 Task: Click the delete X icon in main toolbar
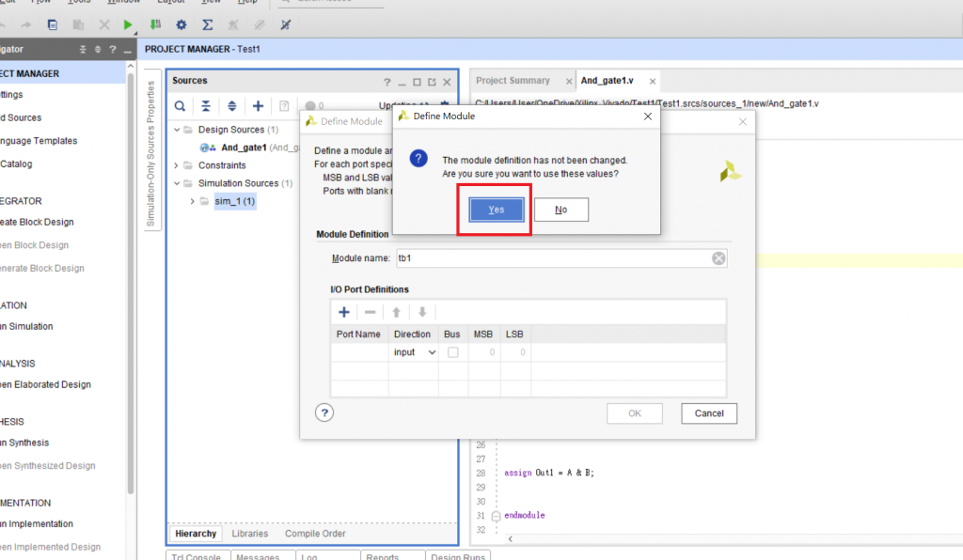[104, 25]
